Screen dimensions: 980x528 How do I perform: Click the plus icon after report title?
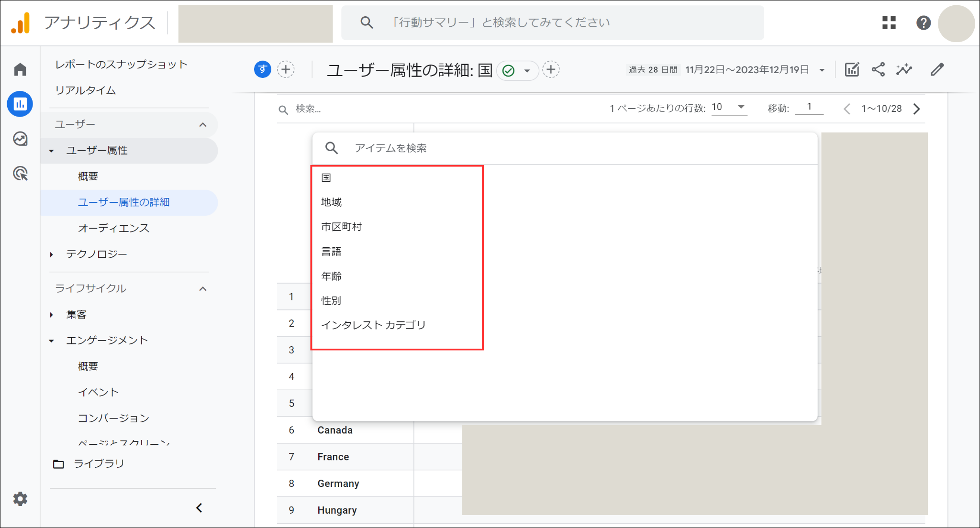pyautogui.click(x=551, y=70)
